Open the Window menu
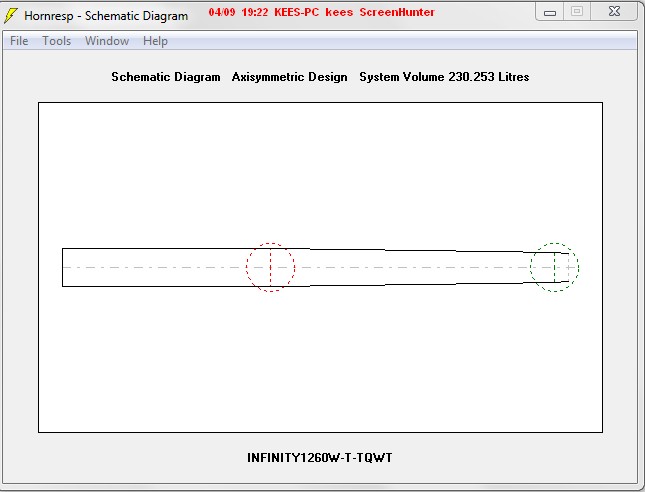Image resolution: width=645 pixels, height=492 pixels. click(x=107, y=41)
